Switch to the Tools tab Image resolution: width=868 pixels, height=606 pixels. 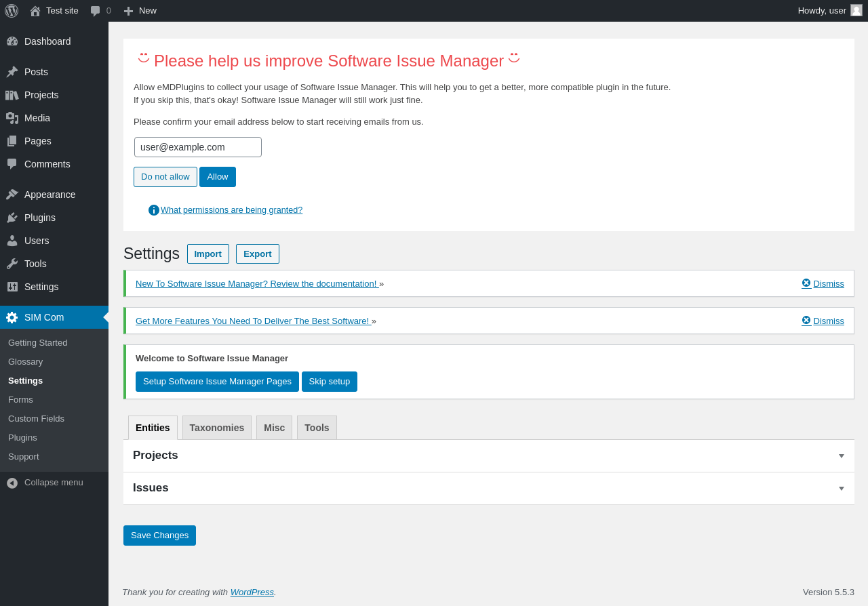coord(317,428)
